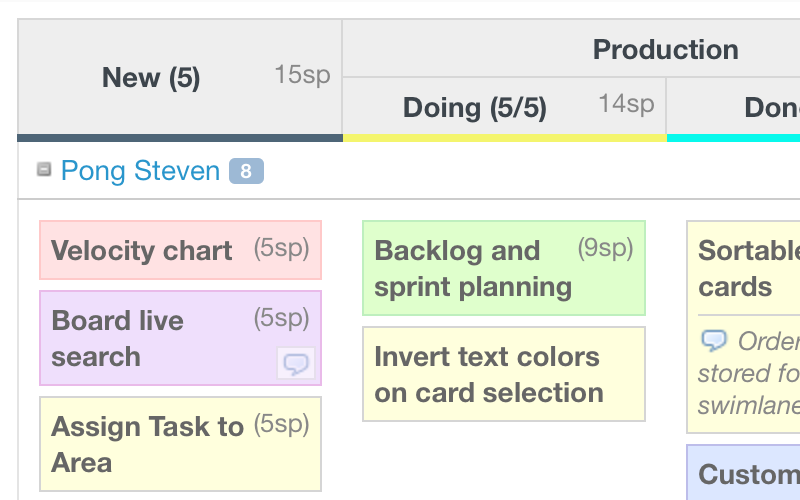Click the 9sp estimate on Backlog card
The width and height of the screenshot is (800, 500).
point(605,248)
